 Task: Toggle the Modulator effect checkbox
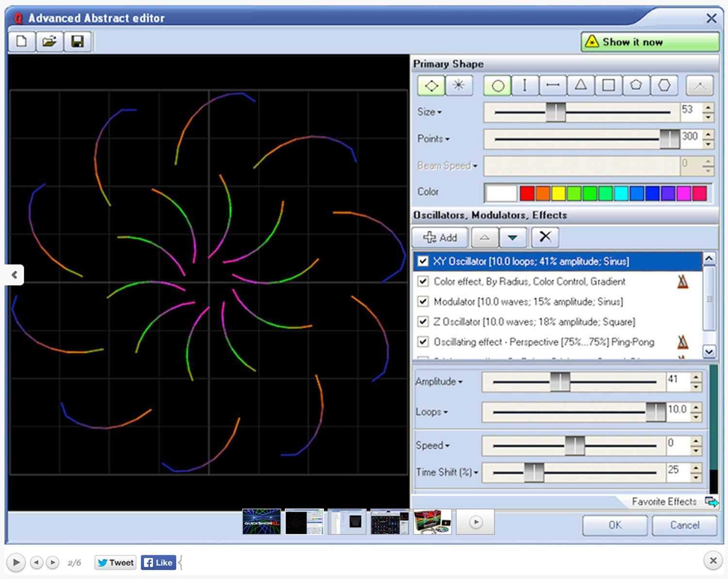423,302
